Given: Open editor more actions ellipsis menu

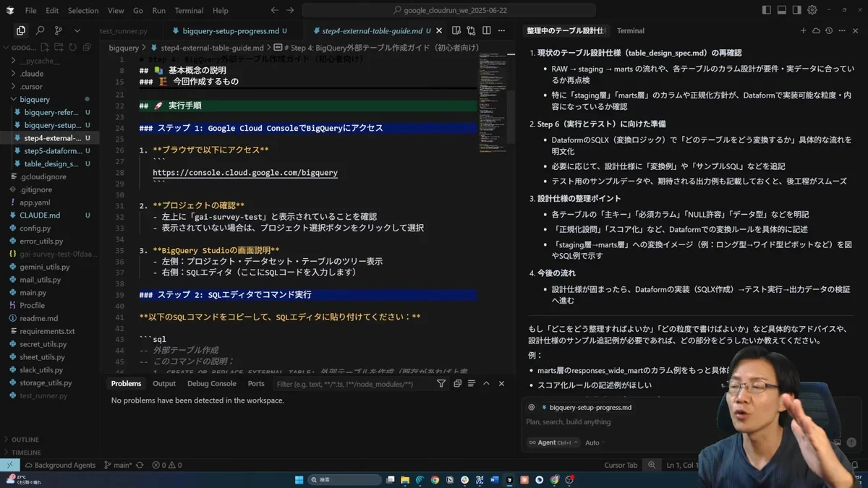Looking at the screenshot, I should 502,30.
